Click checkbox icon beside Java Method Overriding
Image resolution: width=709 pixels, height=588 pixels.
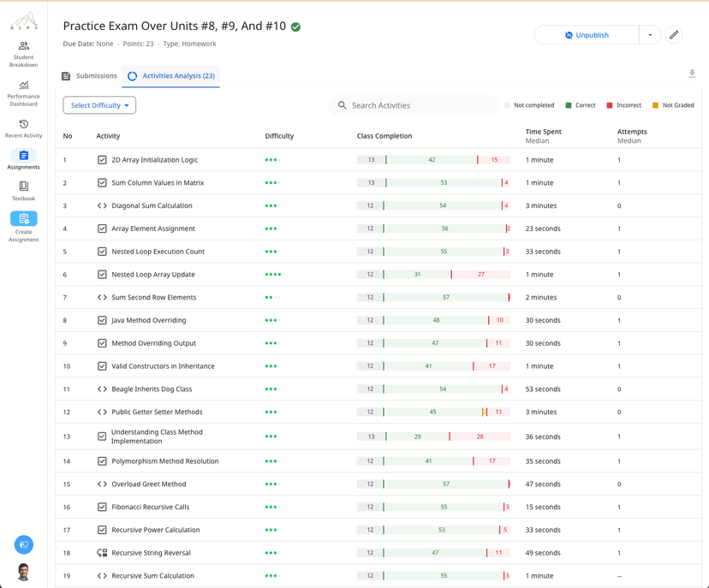pos(102,320)
